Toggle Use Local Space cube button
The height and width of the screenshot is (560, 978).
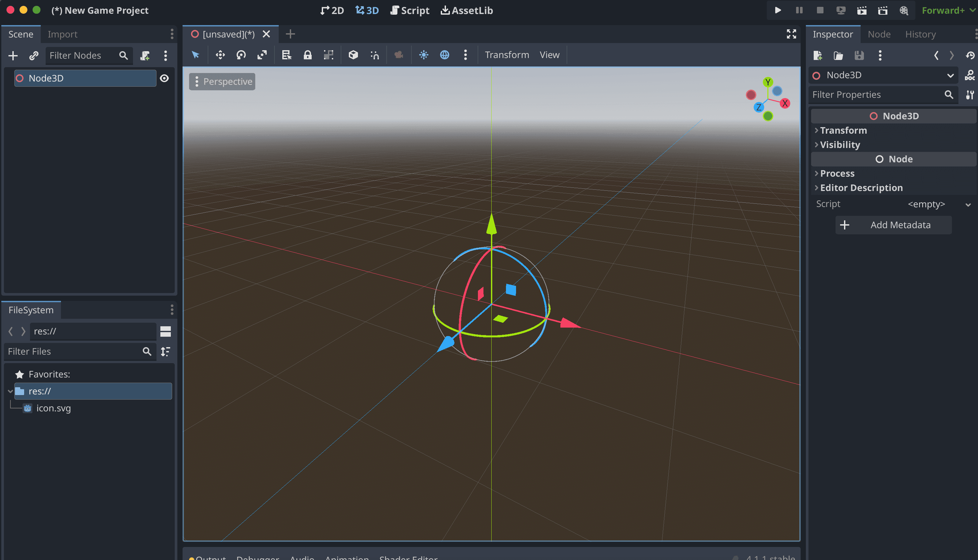[353, 55]
